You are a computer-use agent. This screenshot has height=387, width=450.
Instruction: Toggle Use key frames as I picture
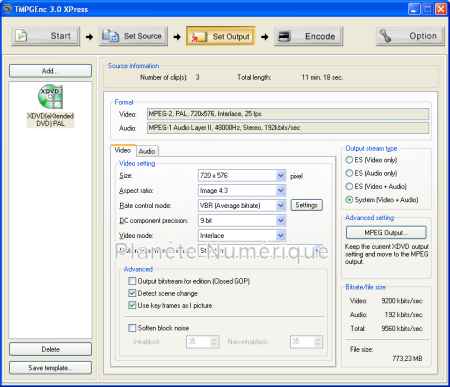tap(132, 305)
